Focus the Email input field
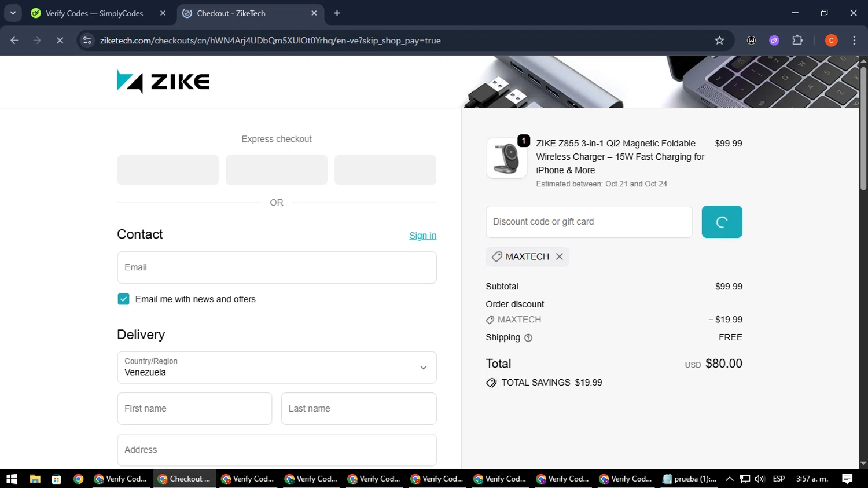The height and width of the screenshot is (488, 868). [277, 267]
